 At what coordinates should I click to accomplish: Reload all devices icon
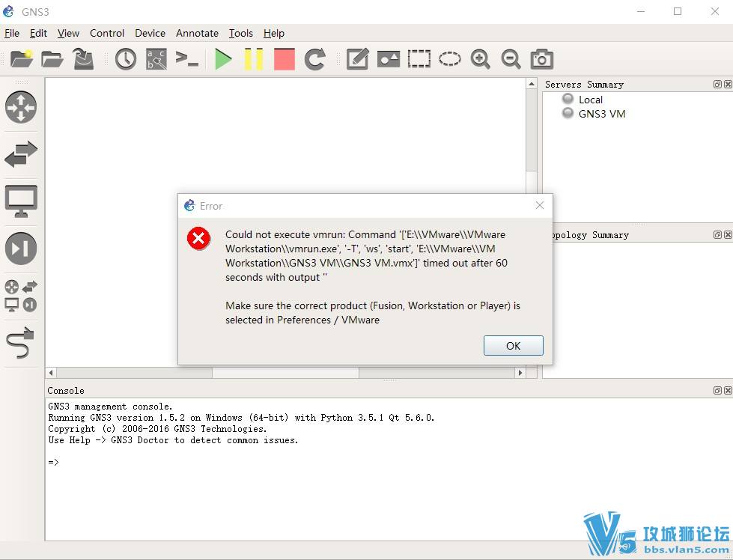click(315, 59)
